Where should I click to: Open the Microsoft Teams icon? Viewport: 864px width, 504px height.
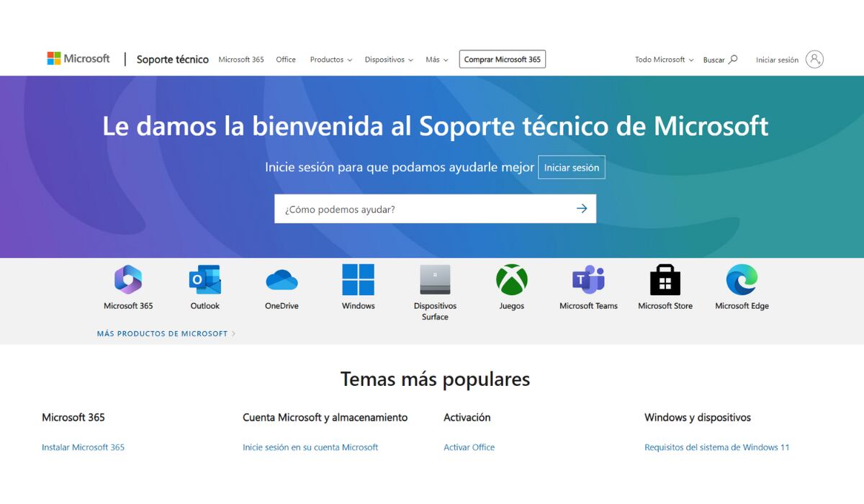(588, 280)
